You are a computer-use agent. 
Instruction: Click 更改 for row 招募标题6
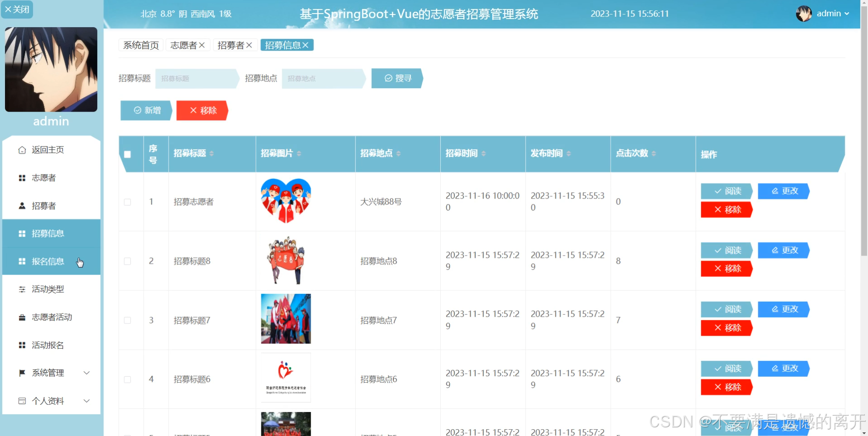[783, 369]
